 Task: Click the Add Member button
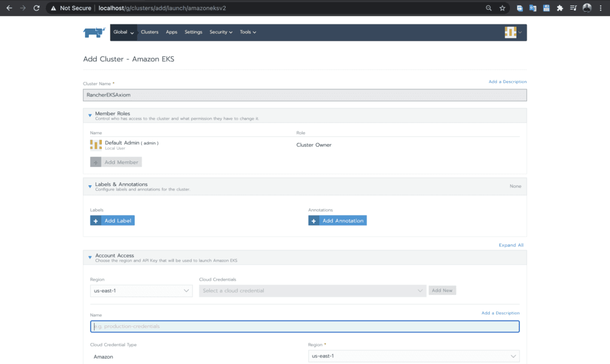point(116,162)
